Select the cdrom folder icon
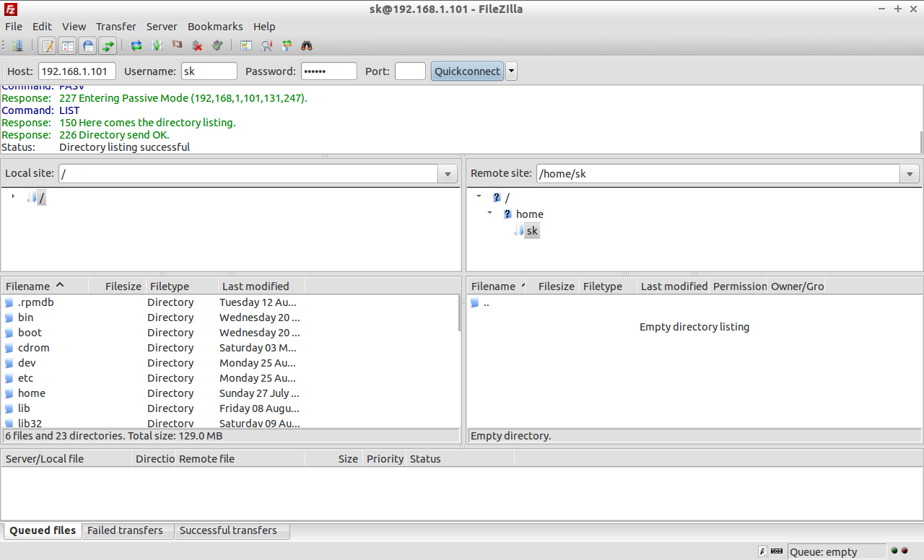 pos(9,349)
